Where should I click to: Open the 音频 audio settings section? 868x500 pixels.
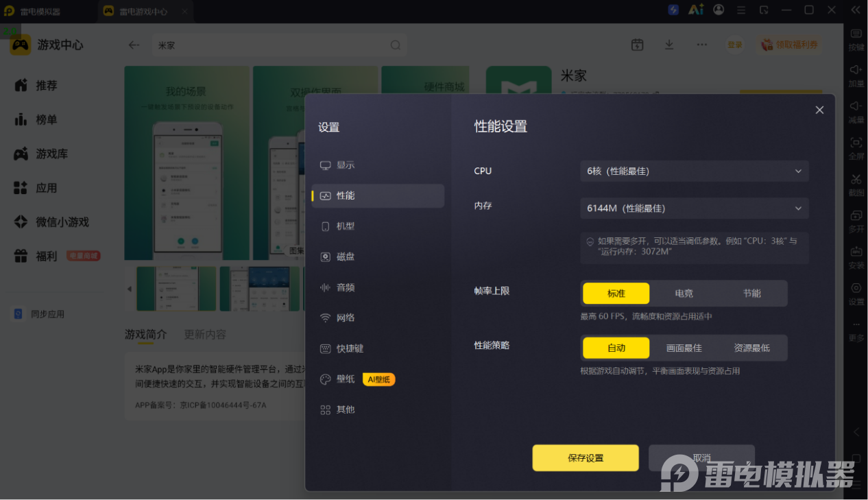(378, 287)
